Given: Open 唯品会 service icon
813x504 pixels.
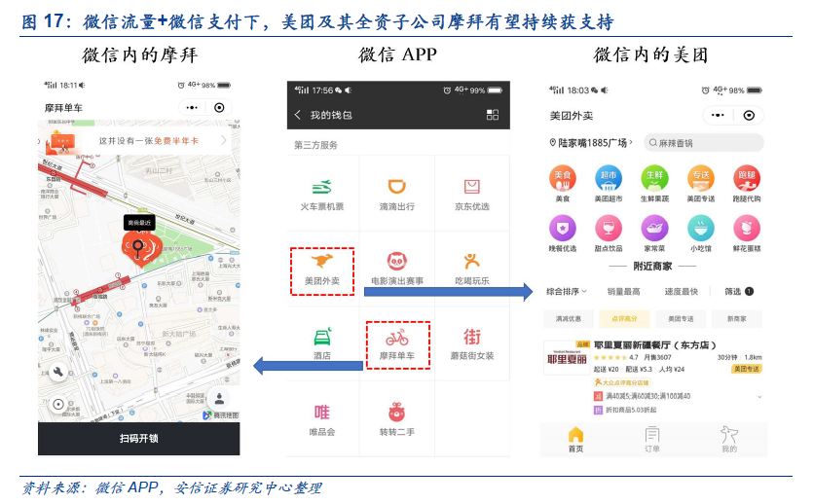Looking at the screenshot, I should click(322, 420).
